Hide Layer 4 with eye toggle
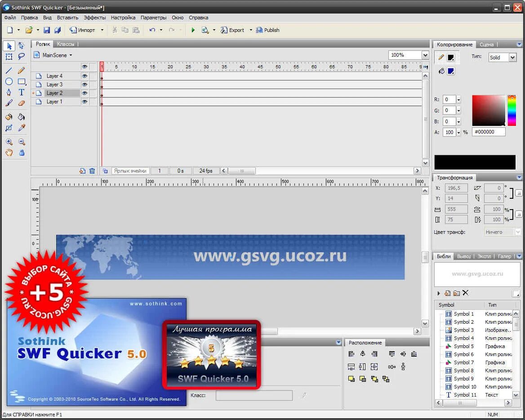This screenshot has width=525, height=420. coord(85,76)
